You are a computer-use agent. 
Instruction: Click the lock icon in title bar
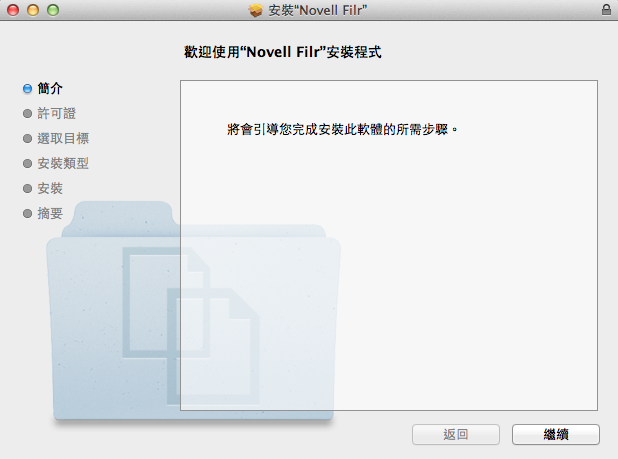(606, 9)
